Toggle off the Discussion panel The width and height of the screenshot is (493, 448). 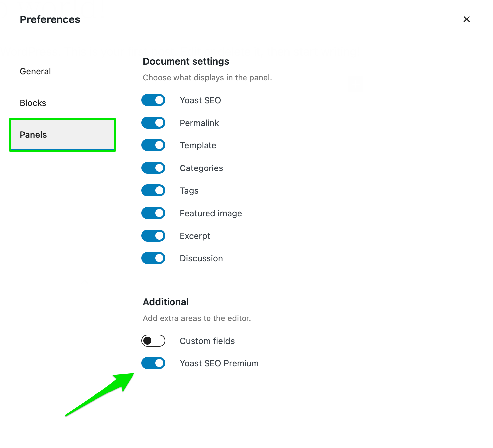[153, 258]
